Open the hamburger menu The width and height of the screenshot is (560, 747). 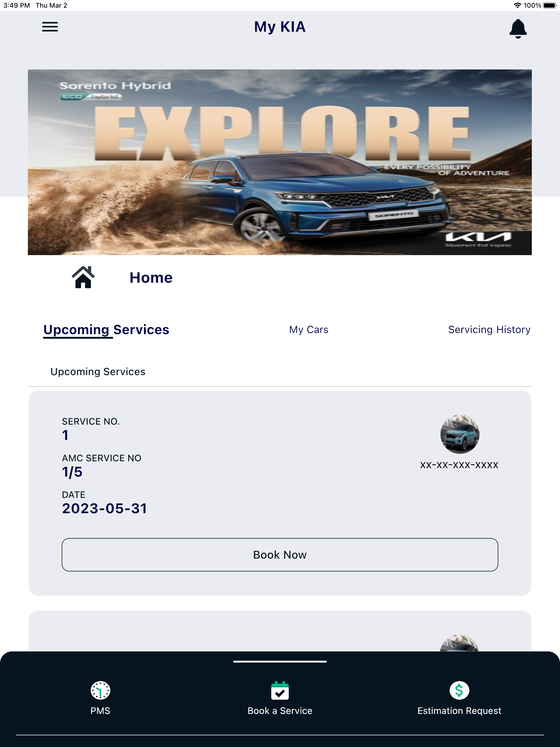tap(50, 27)
